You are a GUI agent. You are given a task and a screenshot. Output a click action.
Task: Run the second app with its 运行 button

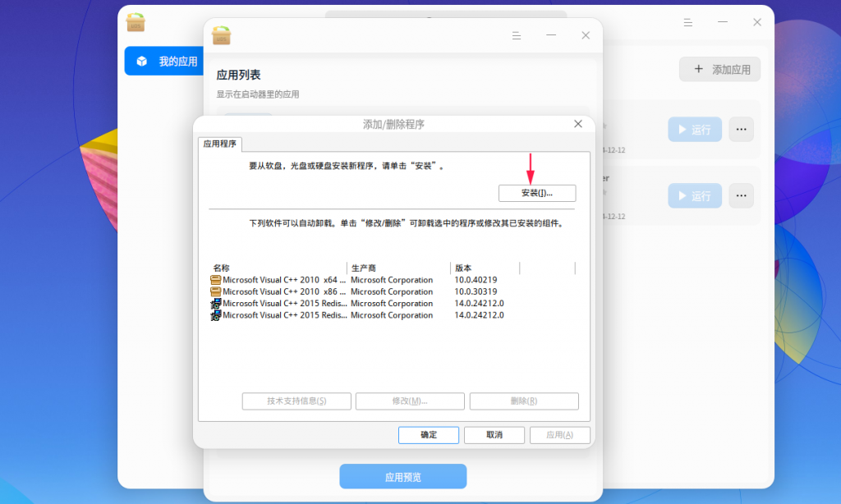coord(694,195)
